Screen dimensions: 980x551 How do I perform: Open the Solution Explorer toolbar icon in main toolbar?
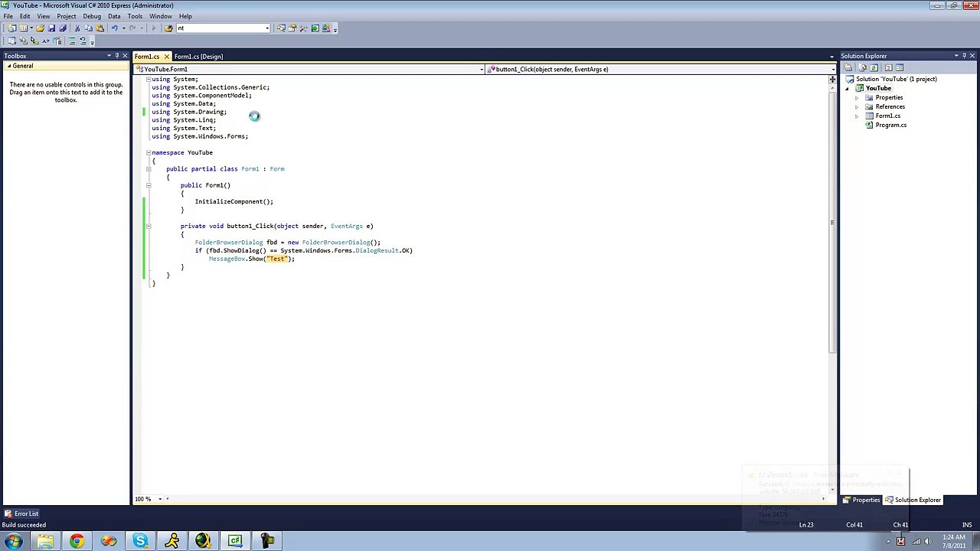tap(280, 28)
